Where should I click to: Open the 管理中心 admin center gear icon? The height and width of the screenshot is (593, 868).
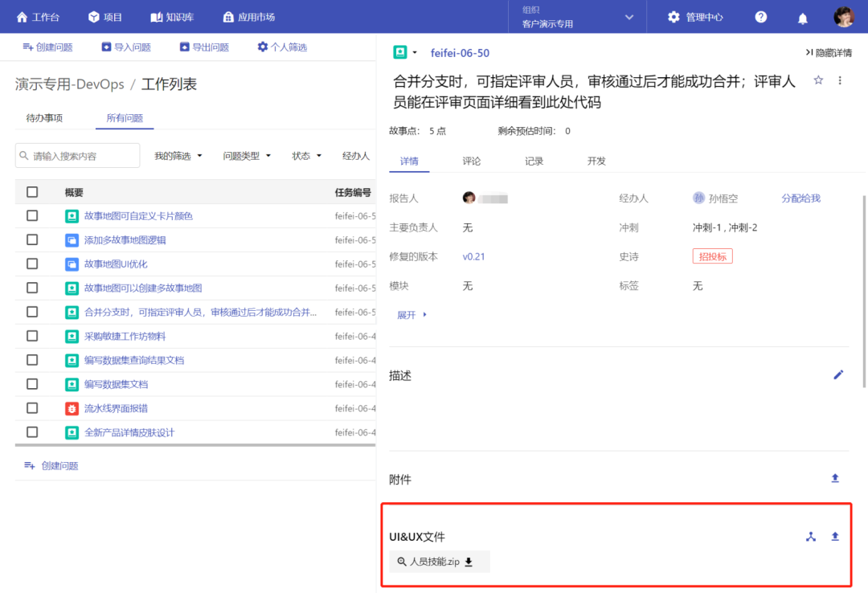tap(674, 16)
